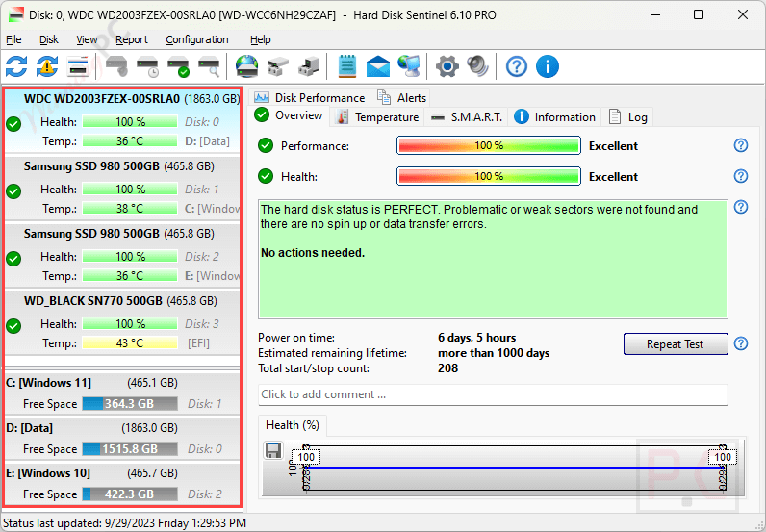Image resolution: width=766 pixels, height=532 pixels.
Task: Select the D: [Data] partition
Action: click(122, 439)
